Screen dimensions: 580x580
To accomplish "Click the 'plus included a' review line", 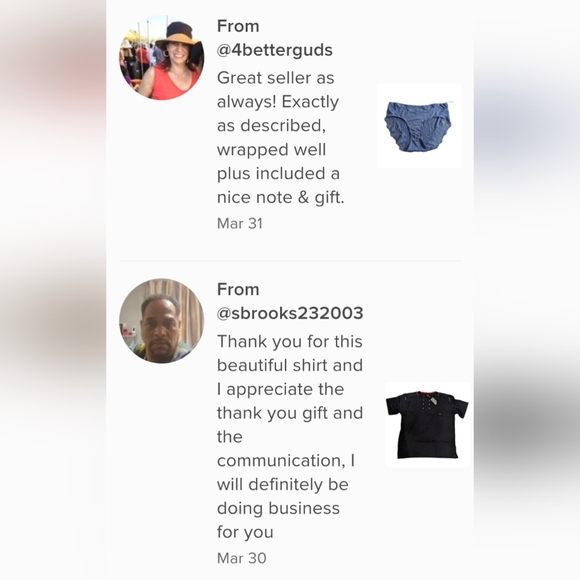I will (278, 173).
